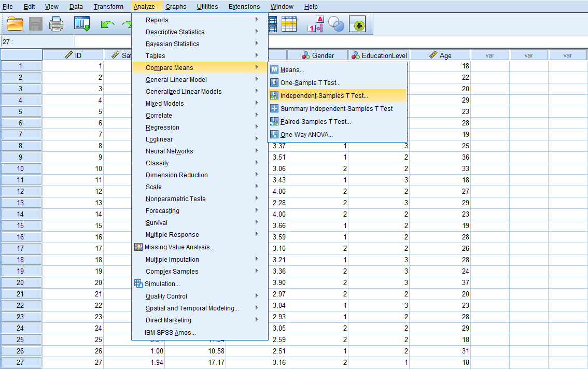Click the Use Variable Sets circles icon
This screenshot has width=588, height=369.
337,24
